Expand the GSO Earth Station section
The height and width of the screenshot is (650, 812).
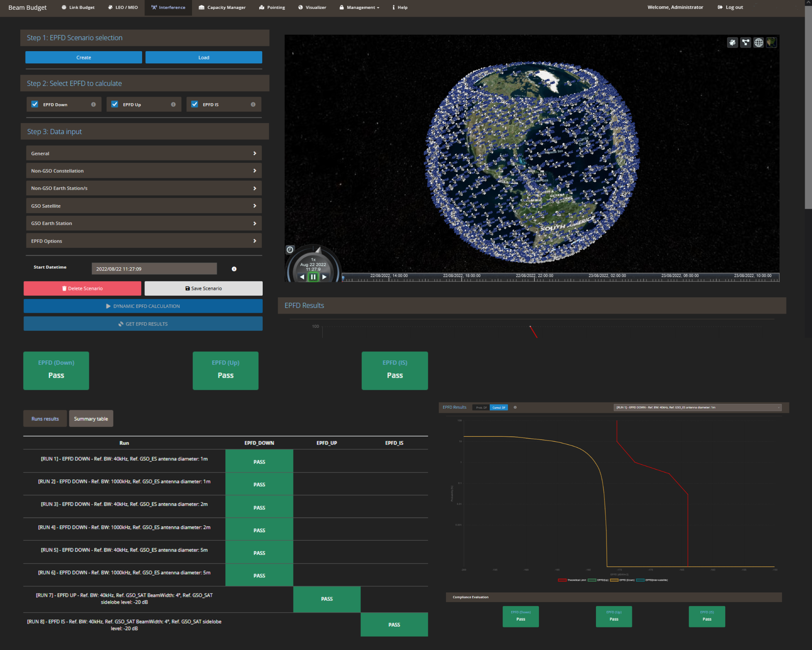click(x=144, y=223)
